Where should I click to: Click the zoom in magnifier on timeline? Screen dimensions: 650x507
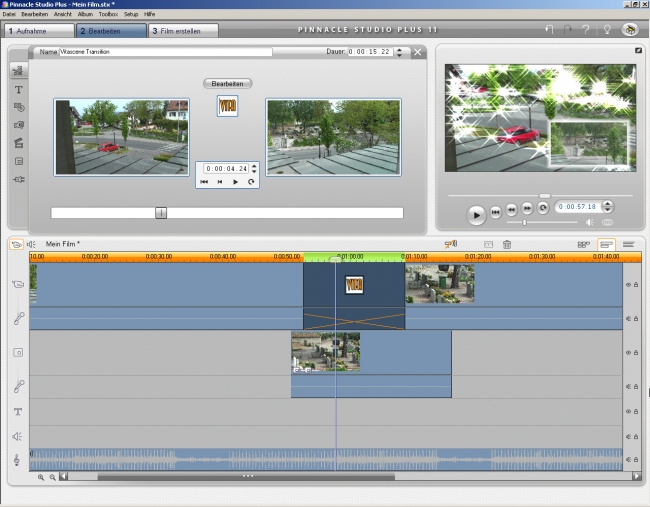41,478
